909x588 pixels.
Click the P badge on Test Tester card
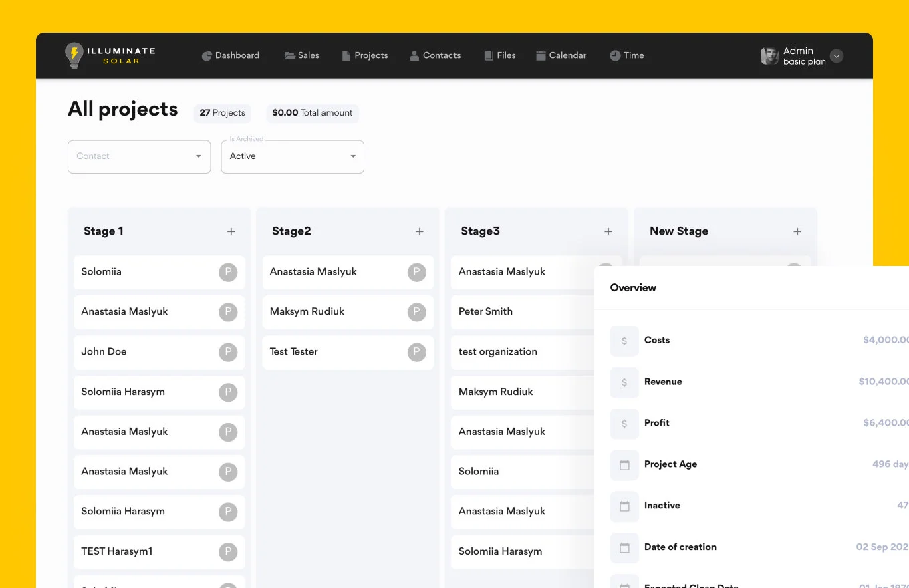point(416,352)
